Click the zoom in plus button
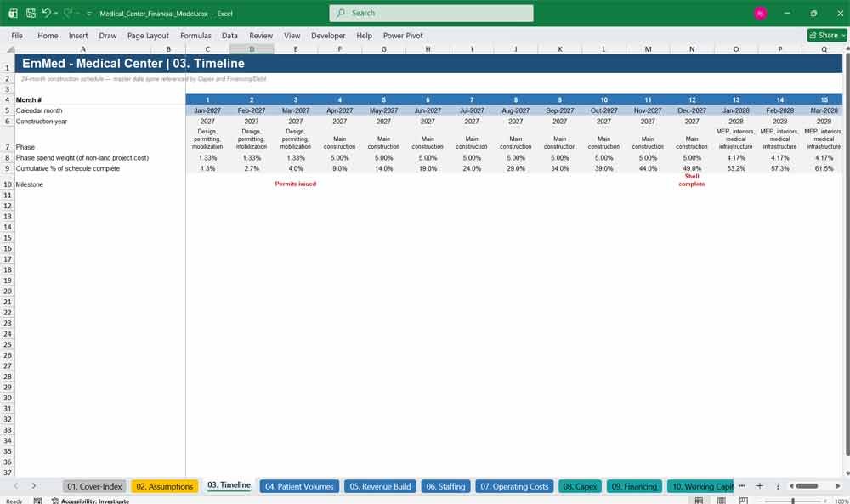Screen dimensions: 850x504 tap(827, 501)
